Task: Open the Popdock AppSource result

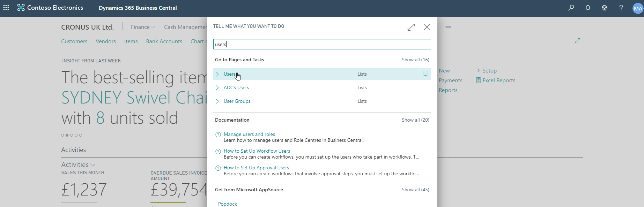Action: point(228,204)
